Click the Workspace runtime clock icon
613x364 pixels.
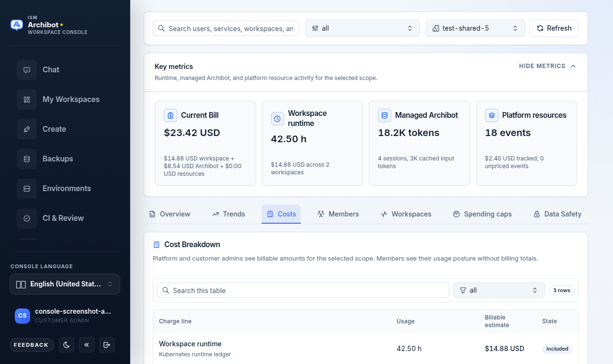click(278, 119)
